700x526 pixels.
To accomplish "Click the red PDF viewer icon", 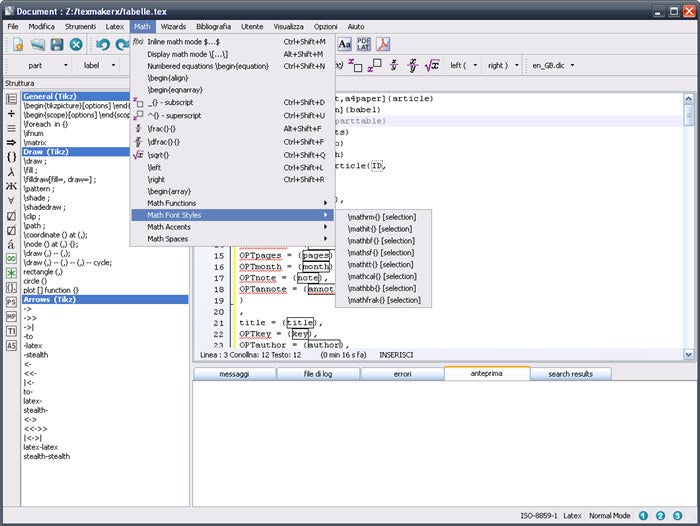I will [383, 43].
